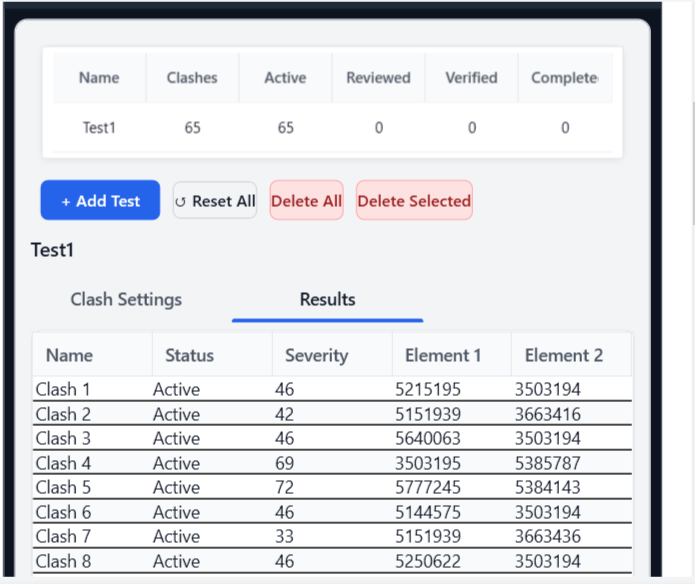Click the Name header in summary table
Screen dimensions: 695x584
pyautogui.click(x=99, y=78)
